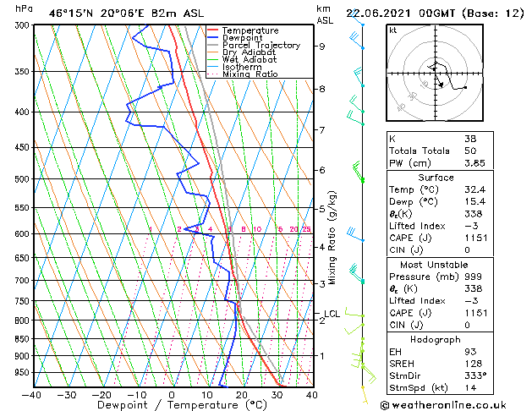Click the 500 hPa pressure label
This screenshot has height=411, width=532.
(24, 179)
